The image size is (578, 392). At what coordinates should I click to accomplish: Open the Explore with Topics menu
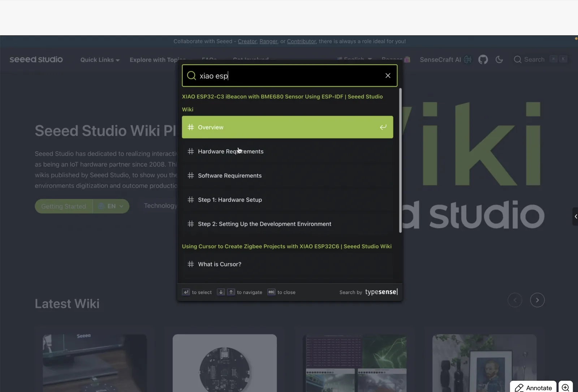pyautogui.click(x=158, y=60)
